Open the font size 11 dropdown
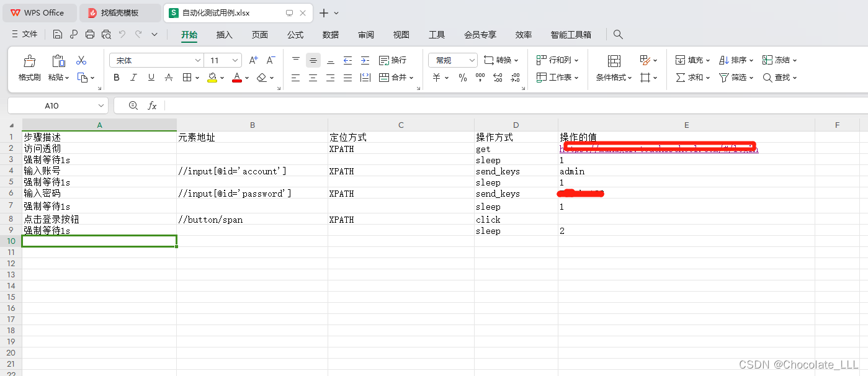Viewport: 868px width, 376px height. click(236, 60)
